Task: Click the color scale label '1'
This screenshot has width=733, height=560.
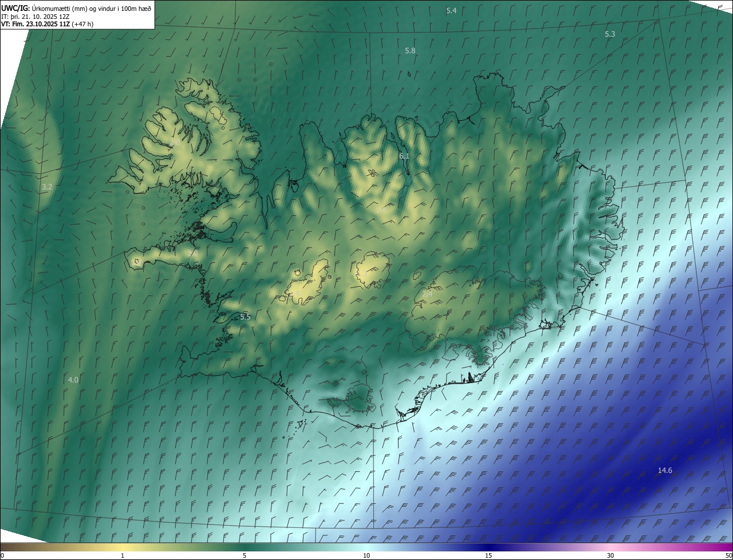Action: [123, 556]
